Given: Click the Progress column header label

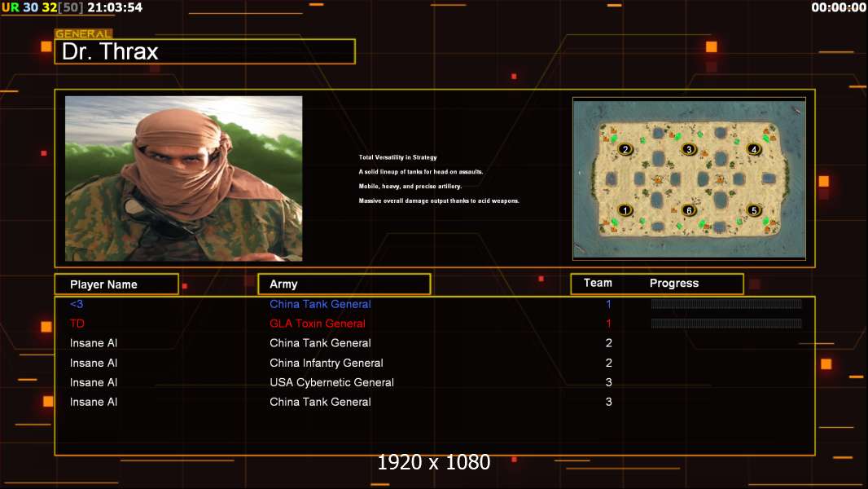Looking at the screenshot, I should 673,284.
